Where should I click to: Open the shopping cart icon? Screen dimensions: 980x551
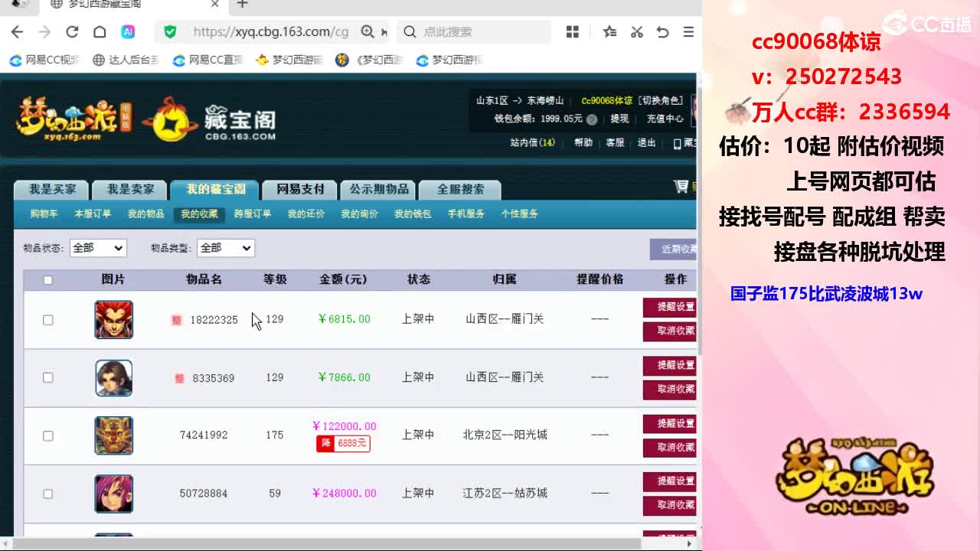coord(681,186)
